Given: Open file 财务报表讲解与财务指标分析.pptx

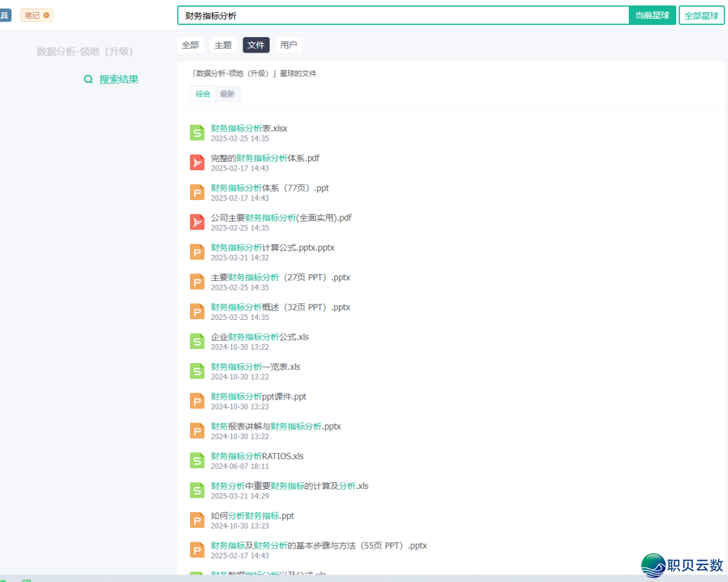Looking at the screenshot, I should pos(276,426).
